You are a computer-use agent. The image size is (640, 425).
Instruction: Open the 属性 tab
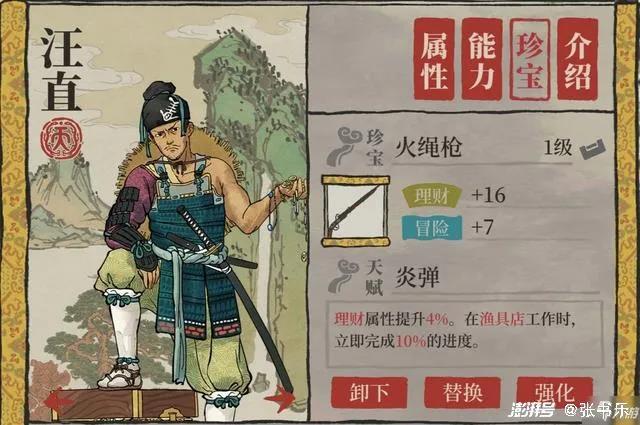click(434, 59)
